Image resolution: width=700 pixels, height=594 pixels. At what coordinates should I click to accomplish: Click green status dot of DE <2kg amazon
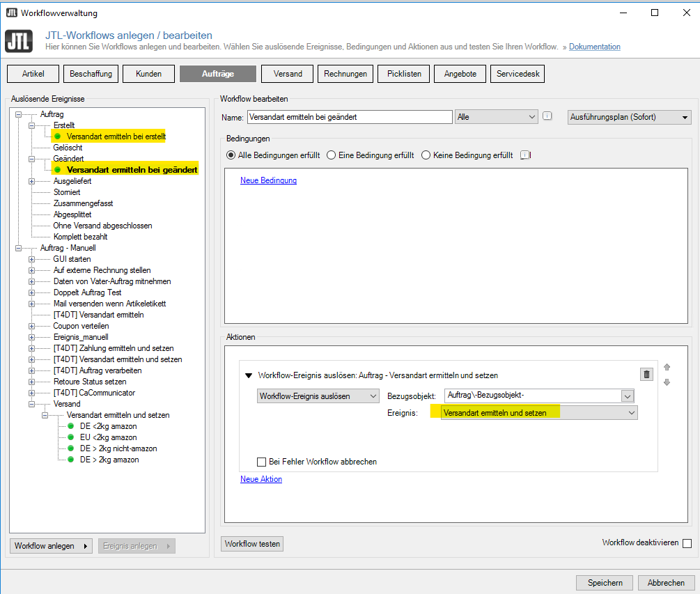click(70, 425)
